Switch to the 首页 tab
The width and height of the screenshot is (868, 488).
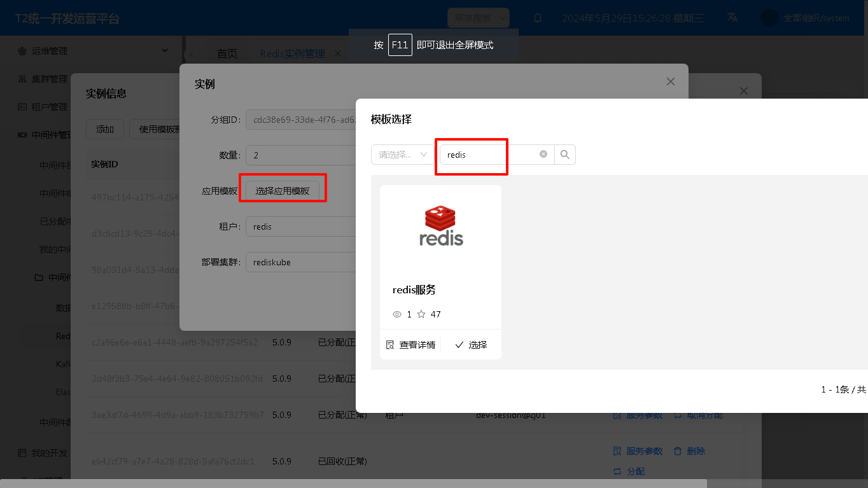coord(227,54)
